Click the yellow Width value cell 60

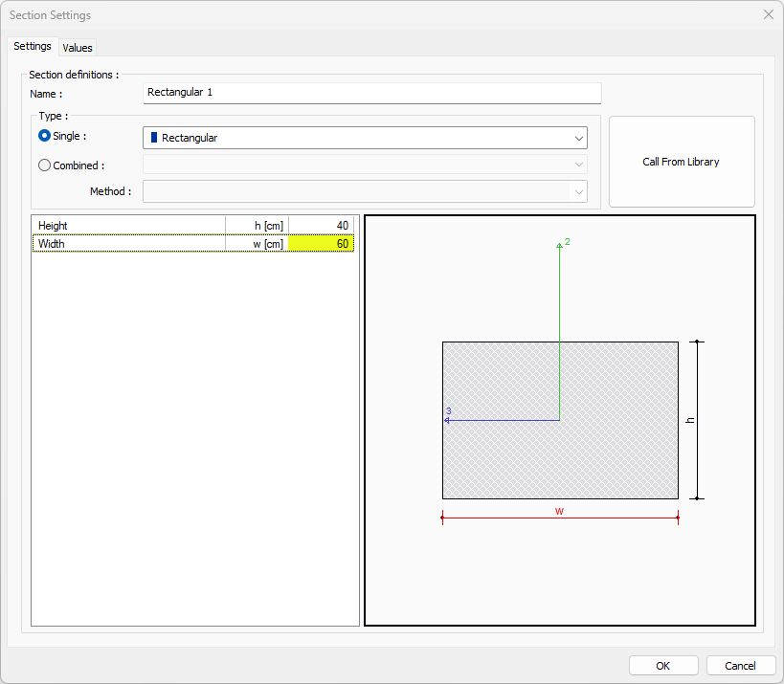(x=322, y=244)
